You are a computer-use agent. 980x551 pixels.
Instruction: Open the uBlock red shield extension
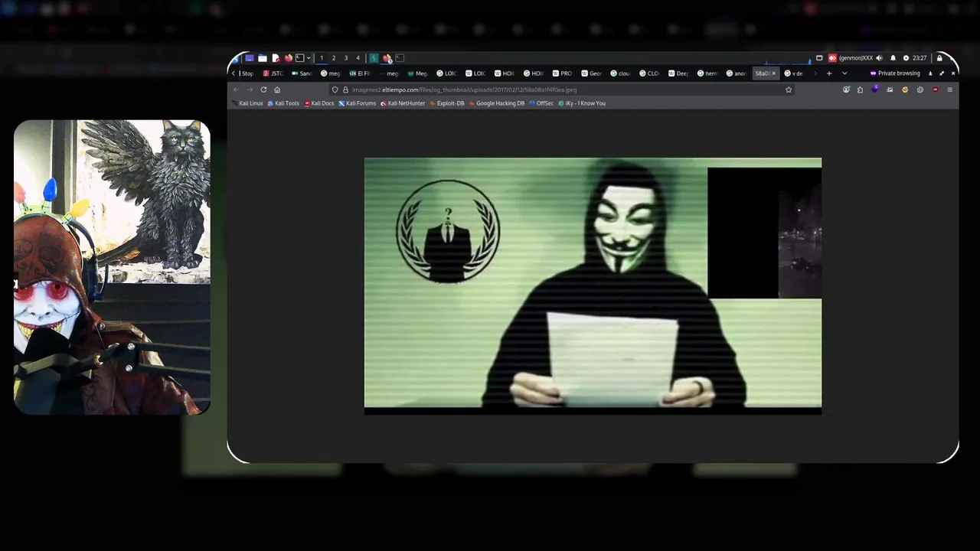point(936,90)
